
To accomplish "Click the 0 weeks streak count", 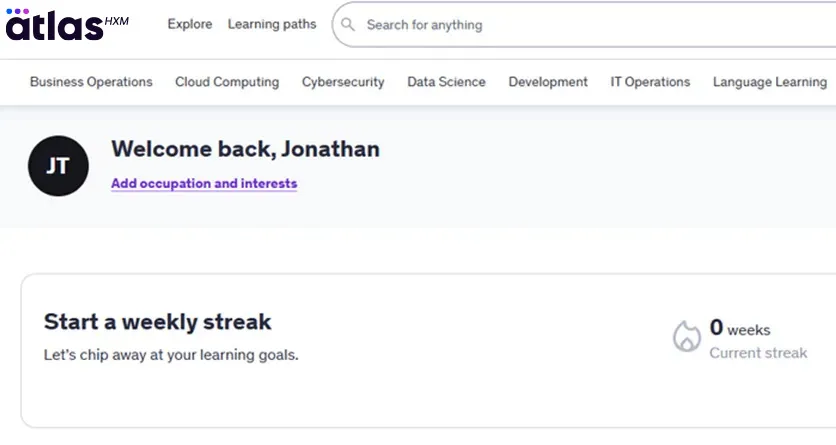I will (x=740, y=328).
